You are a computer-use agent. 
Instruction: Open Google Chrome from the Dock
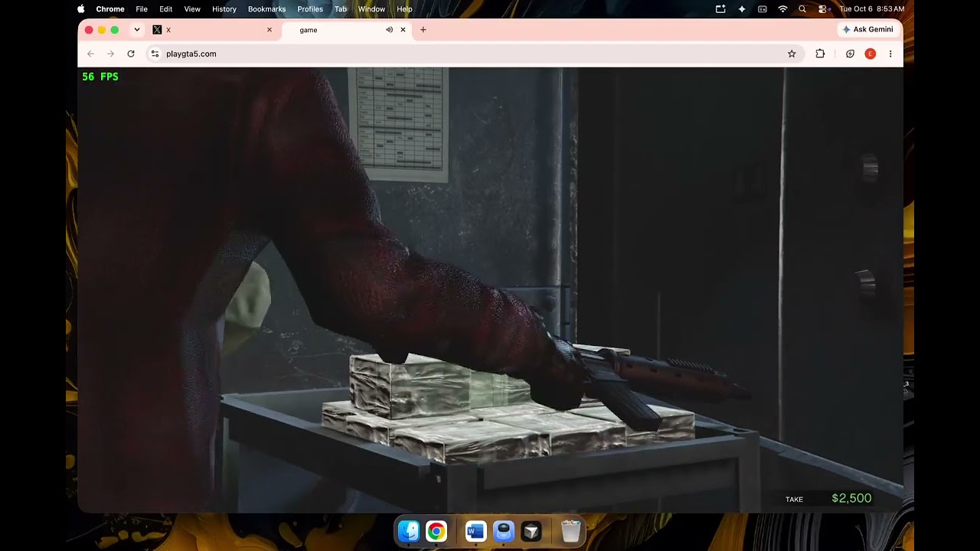click(x=436, y=531)
